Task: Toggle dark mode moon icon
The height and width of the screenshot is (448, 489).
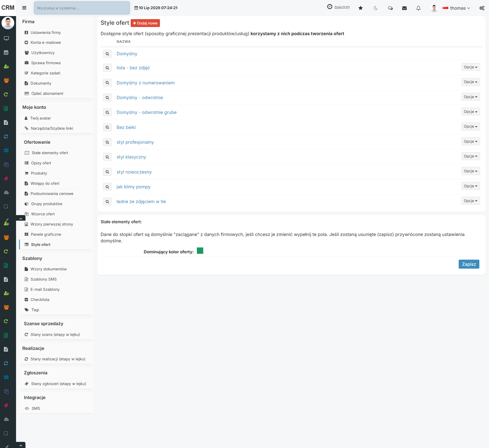Action: (375, 8)
